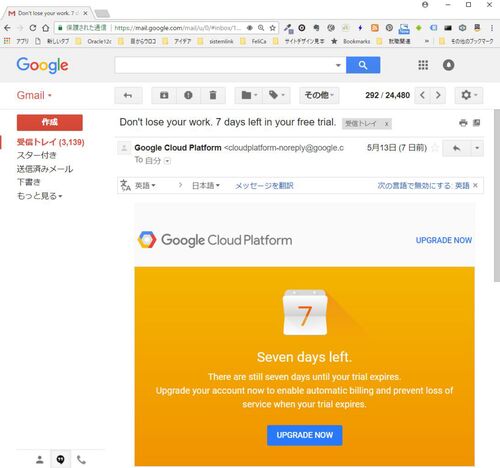Bookmark page with the star icon
The width and height of the screenshot is (500, 468).
tap(273, 28)
